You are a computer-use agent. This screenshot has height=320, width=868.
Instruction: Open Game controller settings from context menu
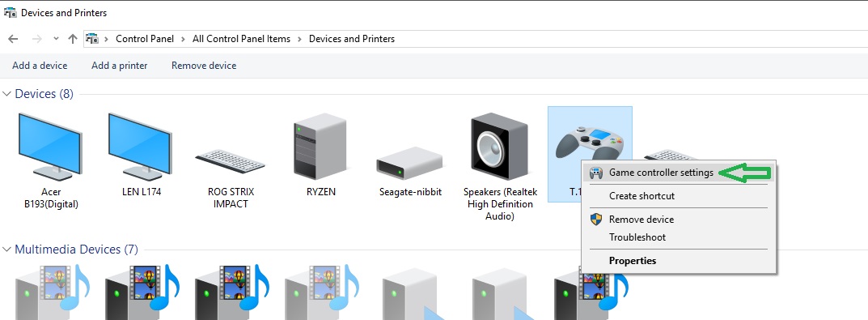(x=679, y=173)
